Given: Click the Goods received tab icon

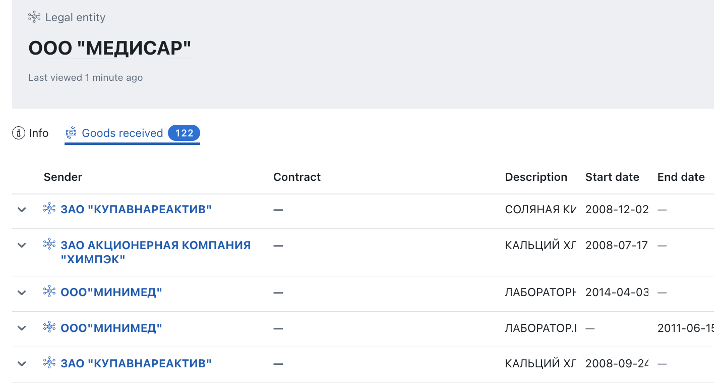Looking at the screenshot, I should (x=71, y=133).
